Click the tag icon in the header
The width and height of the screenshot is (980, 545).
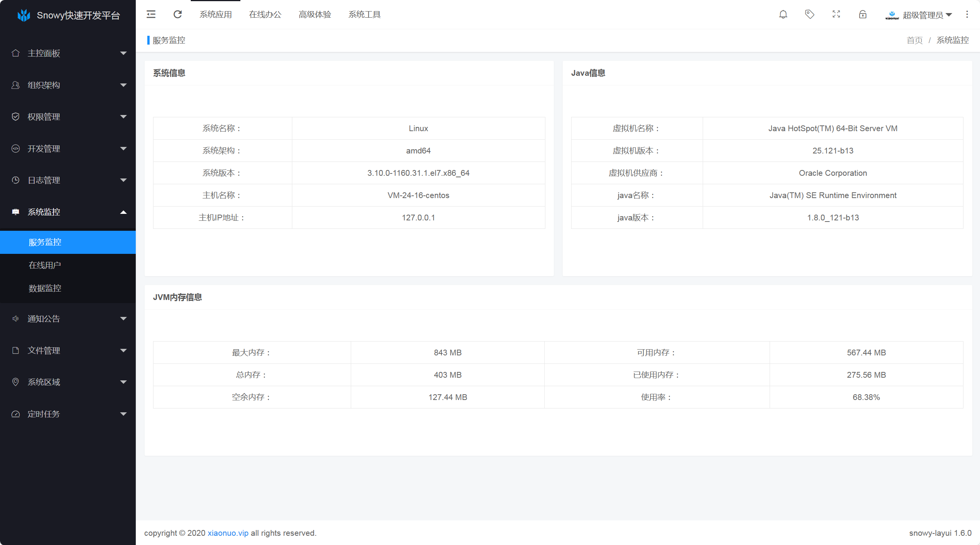pyautogui.click(x=810, y=15)
